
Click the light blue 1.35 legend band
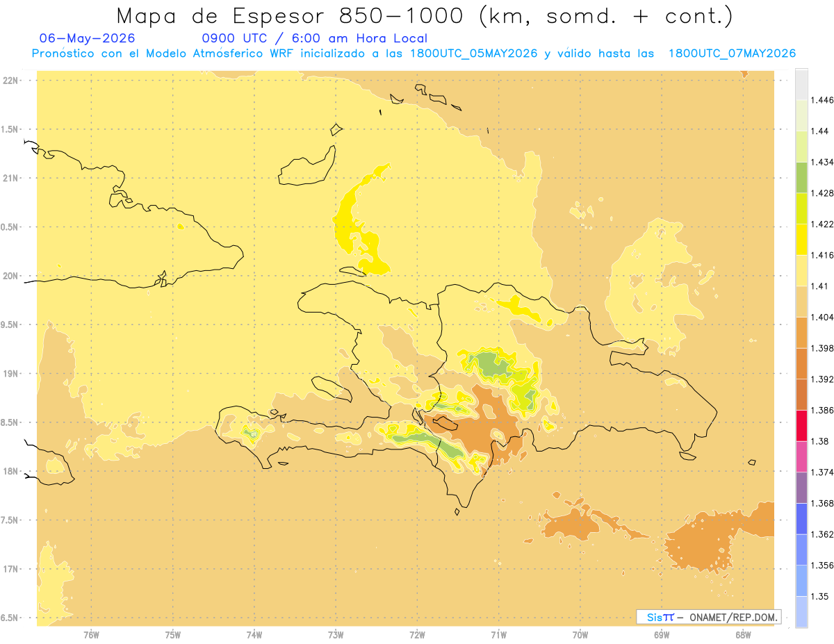[801, 611]
